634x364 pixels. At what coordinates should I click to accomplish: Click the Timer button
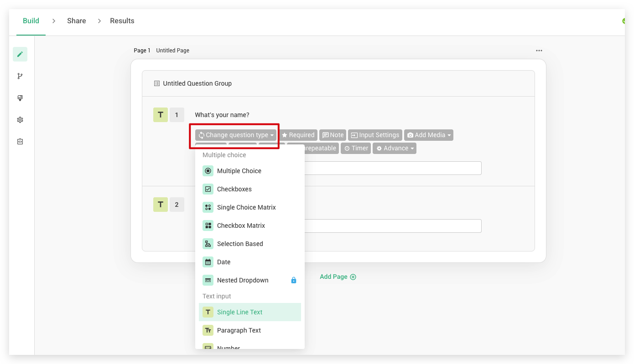tap(356, 149)
